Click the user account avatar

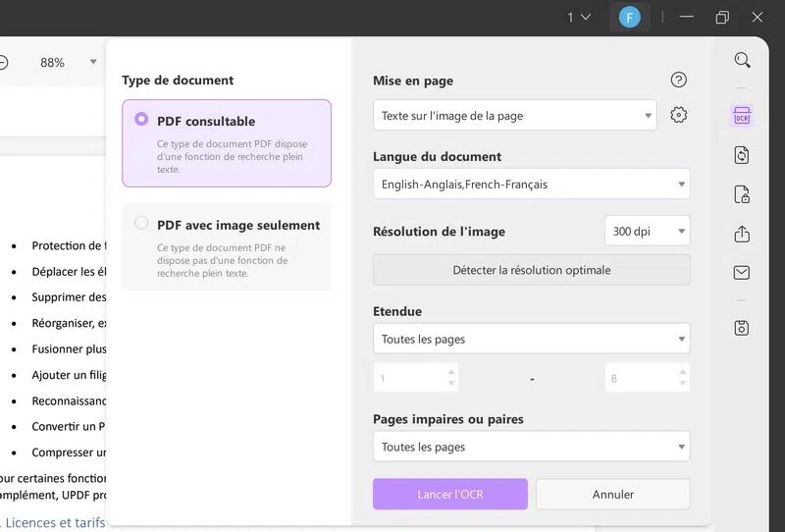point(629,17)
